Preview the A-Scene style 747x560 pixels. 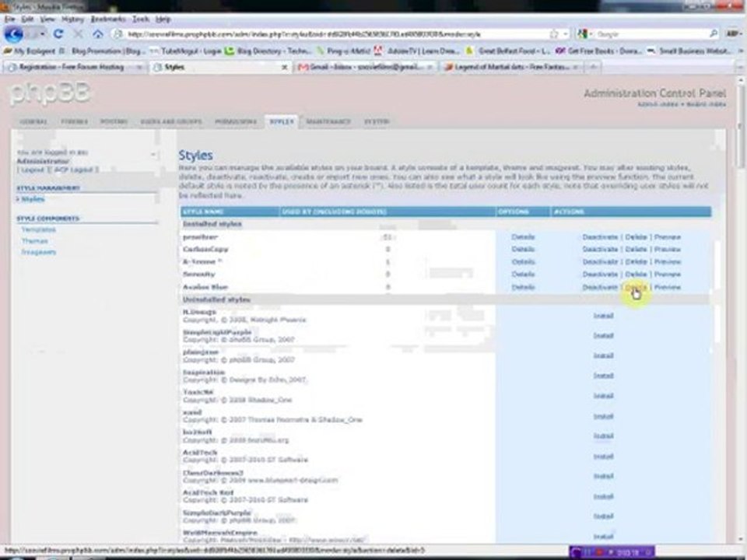(667, 261)
